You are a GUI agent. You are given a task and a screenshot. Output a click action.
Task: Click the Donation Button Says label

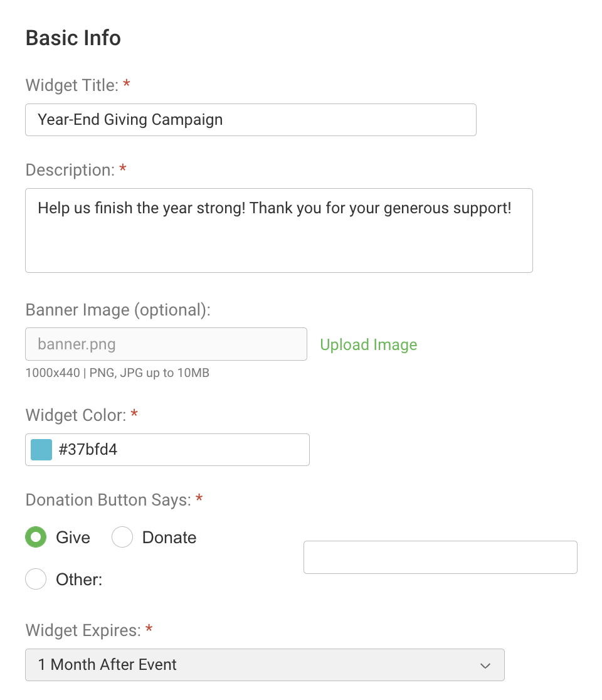coord(108,500)
